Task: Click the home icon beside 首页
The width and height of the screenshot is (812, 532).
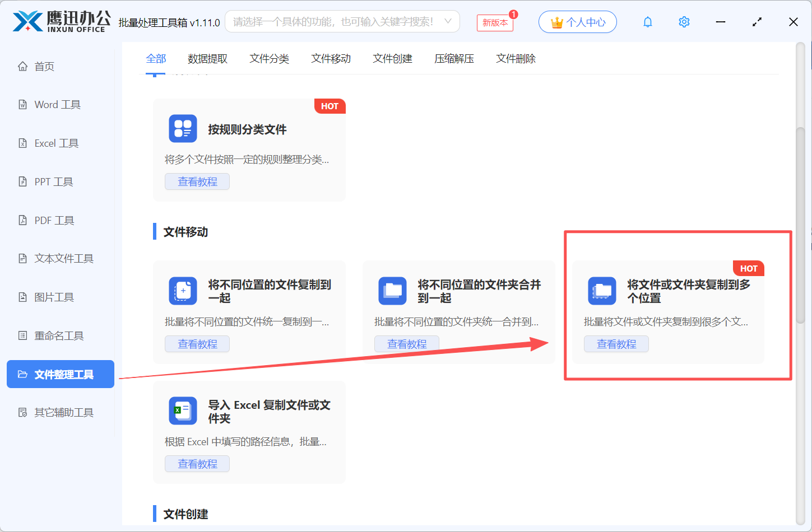Action: click(22, 67)
